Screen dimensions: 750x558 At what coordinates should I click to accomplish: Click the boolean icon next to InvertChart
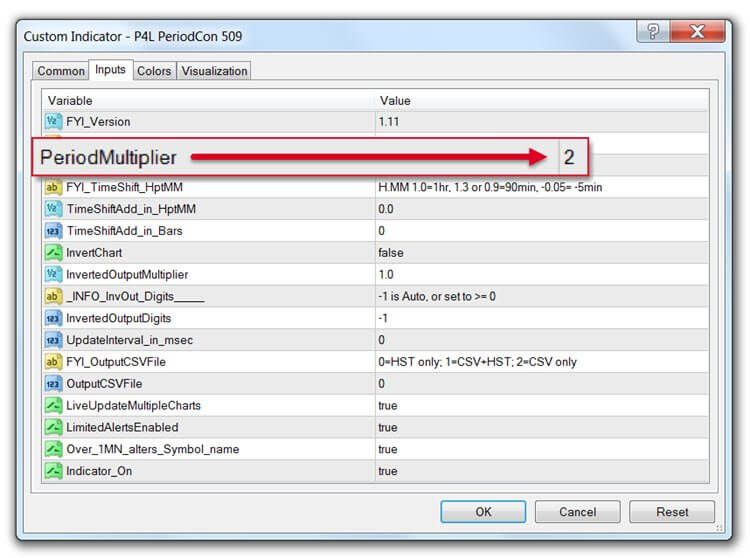[x=54, y=253]
